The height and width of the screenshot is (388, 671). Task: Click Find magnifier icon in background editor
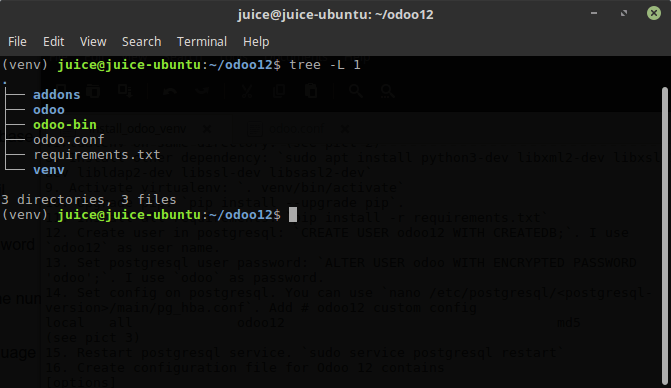click(x=355, y=91)
